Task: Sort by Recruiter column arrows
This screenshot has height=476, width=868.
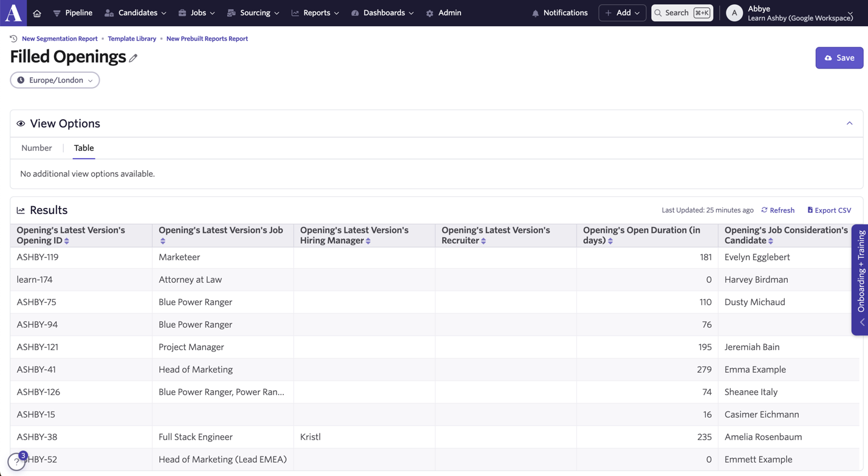Action: click(x=484, y=241)
